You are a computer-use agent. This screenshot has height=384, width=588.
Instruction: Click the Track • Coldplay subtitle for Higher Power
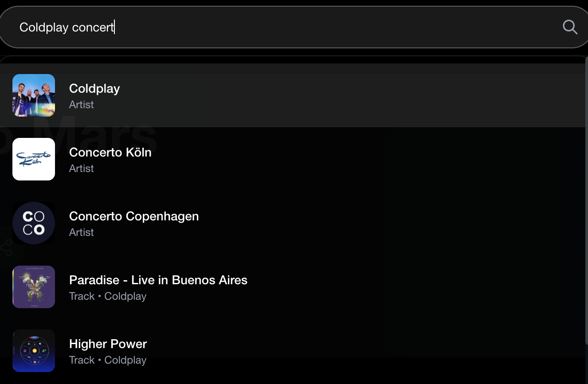tap(108, 360)
